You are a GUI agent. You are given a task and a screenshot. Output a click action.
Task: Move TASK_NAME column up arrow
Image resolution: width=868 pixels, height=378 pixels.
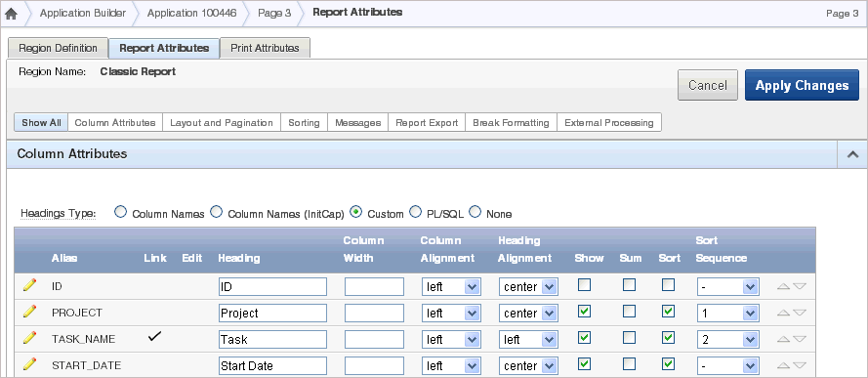coord(783,339)
